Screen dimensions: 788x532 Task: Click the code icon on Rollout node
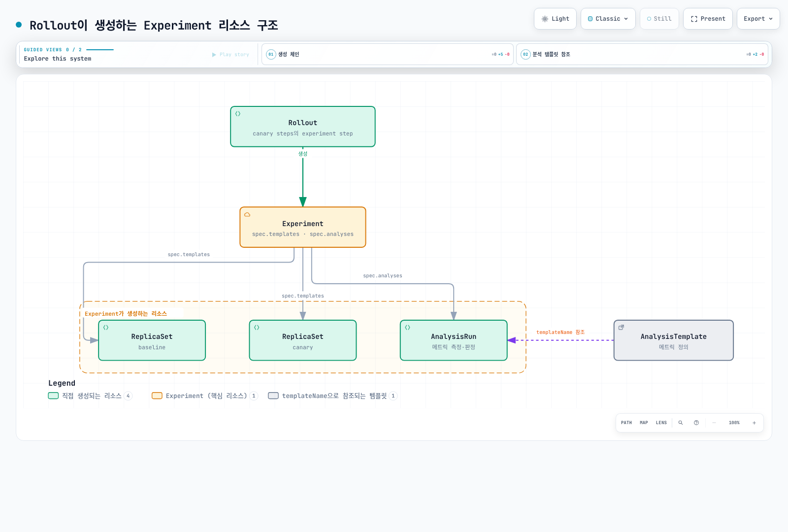pyautogui.click(x=238, y=114)
